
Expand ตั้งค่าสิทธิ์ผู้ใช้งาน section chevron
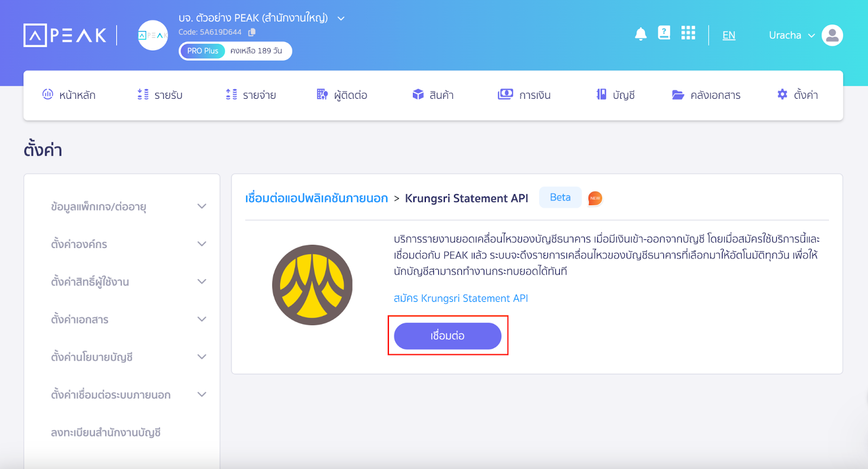tap(202, 281)
